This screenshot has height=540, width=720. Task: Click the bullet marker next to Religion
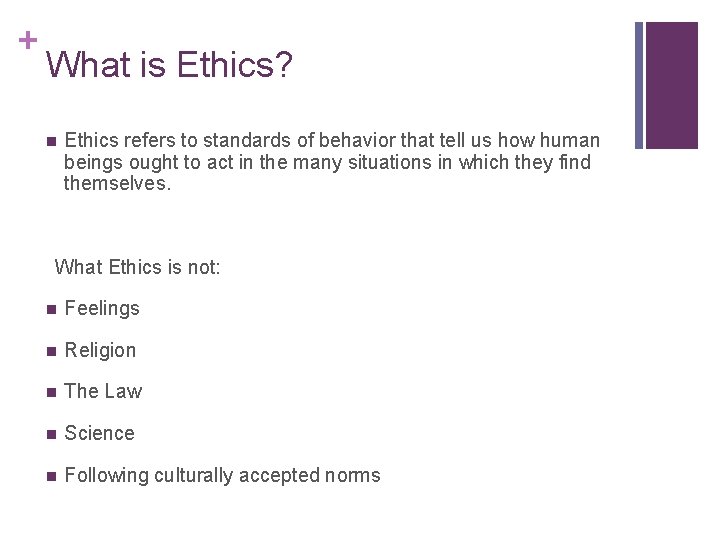(50, 351)
